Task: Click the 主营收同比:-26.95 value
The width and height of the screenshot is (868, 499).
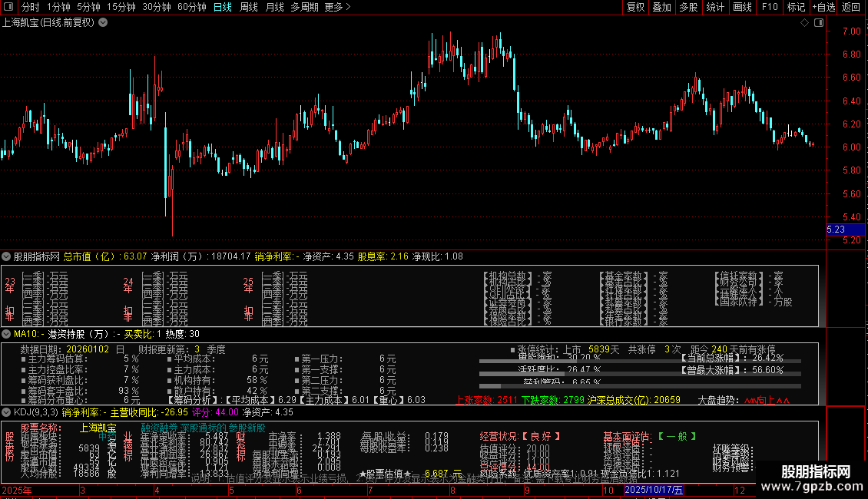Action: [x=150, y=413]
